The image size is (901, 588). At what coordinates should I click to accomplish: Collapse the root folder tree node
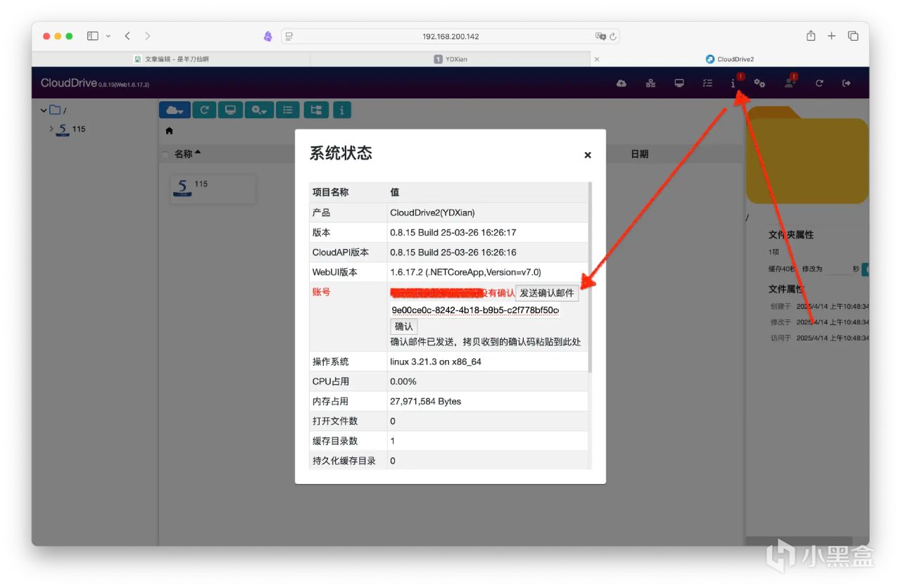click(44, 110)
